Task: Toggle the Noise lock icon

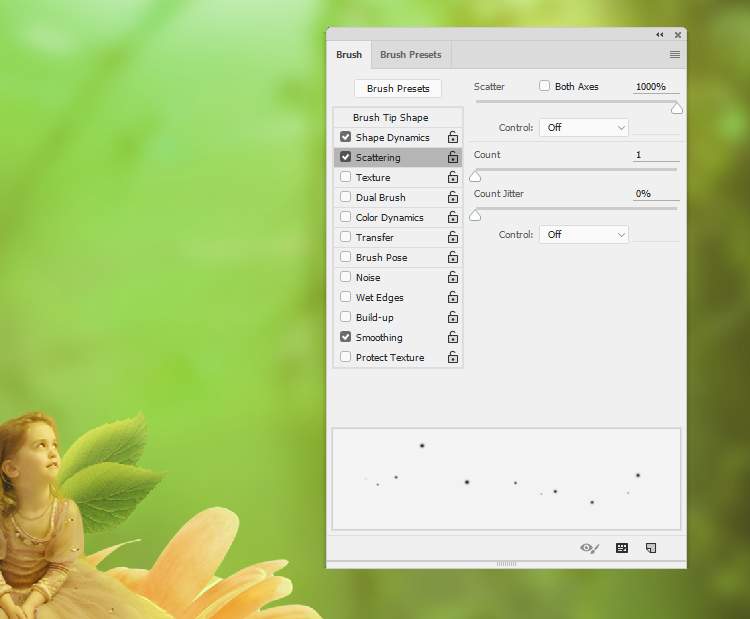Action: coord(452,277)
